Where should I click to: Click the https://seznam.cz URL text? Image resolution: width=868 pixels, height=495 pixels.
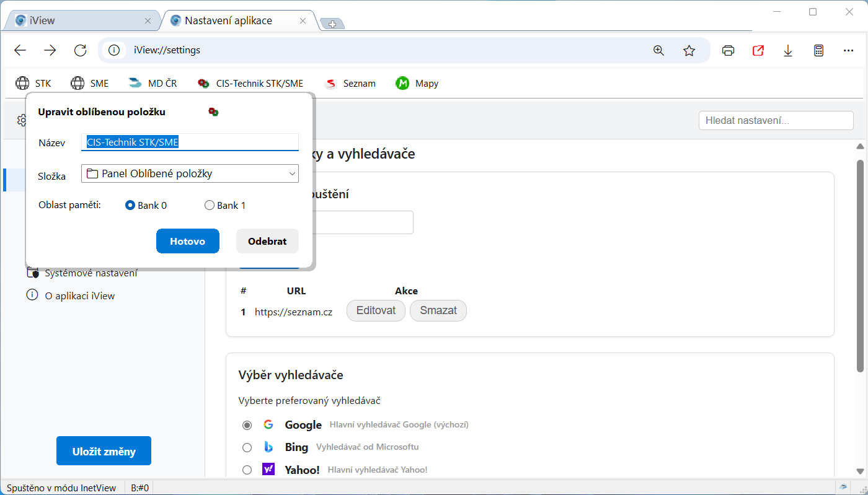click(293, 312)
